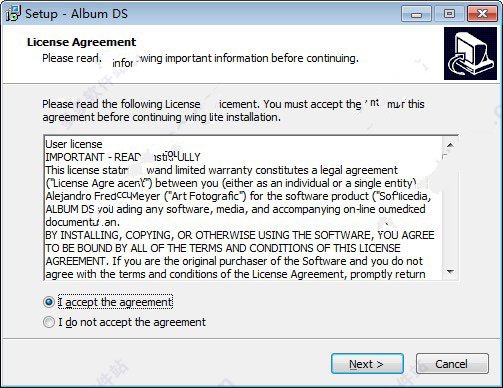
Task: Maximize the Setup - Album DS window
Action: tap(449, 14)
